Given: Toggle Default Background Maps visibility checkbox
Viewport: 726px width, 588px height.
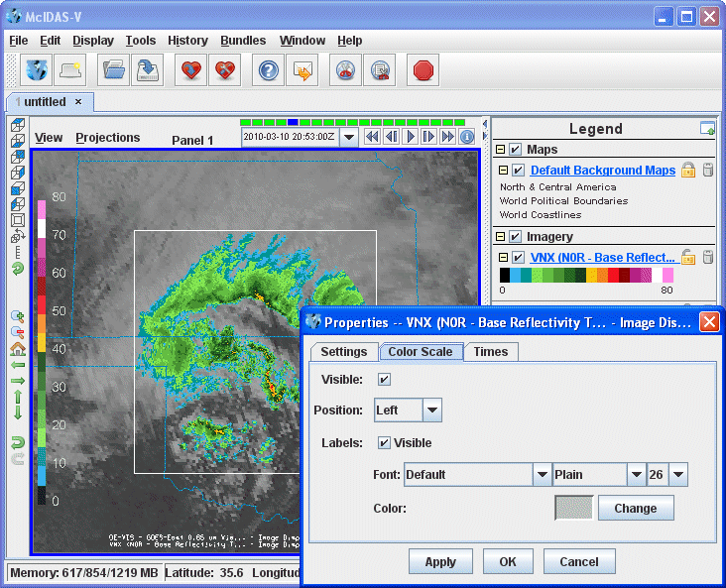Looking at the screenshot, I should click(x=518, y=171).
